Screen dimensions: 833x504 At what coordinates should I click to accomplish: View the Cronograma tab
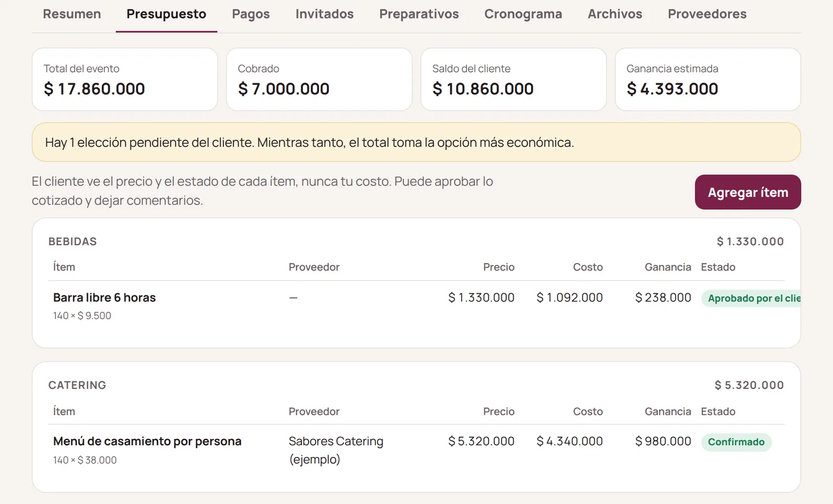[x=523, y=14]
